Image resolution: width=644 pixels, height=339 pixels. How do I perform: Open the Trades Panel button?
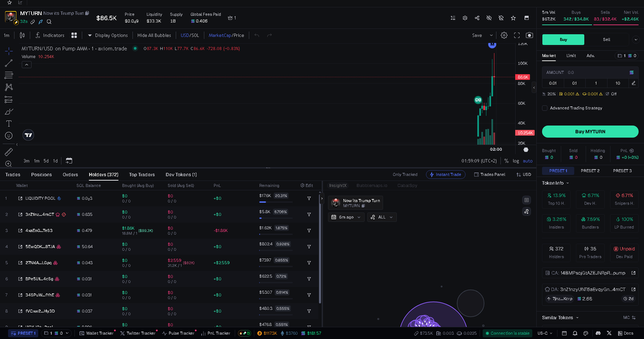click(488, 175)
